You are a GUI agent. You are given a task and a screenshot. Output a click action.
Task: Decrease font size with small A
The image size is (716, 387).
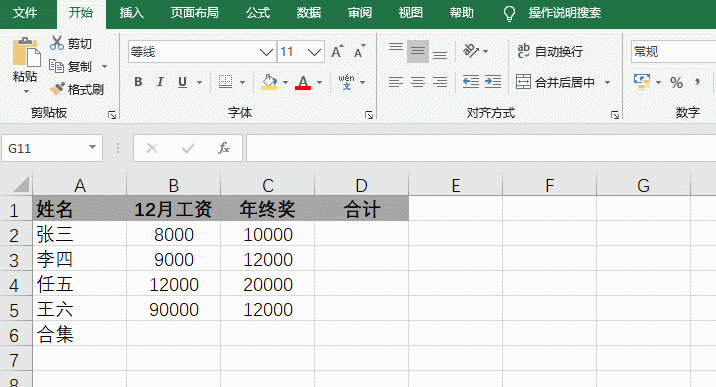[360, 52]
